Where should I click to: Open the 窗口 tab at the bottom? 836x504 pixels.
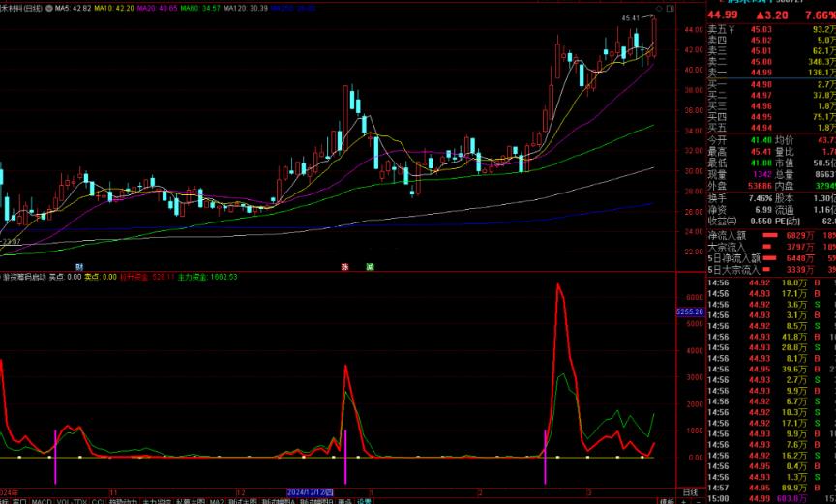[19, 501]
